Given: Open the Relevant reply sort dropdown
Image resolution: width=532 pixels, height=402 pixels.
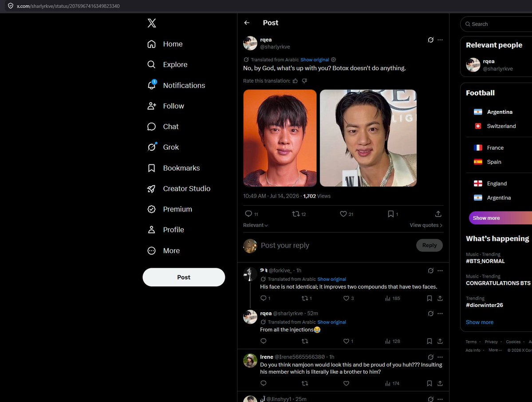Looking at the screenshot, I should (256, 225).
